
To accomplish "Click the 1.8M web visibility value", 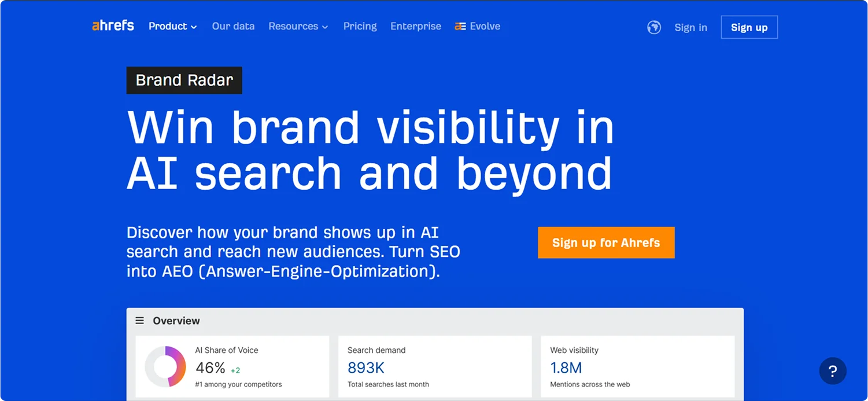I will (x=566, y=368).
